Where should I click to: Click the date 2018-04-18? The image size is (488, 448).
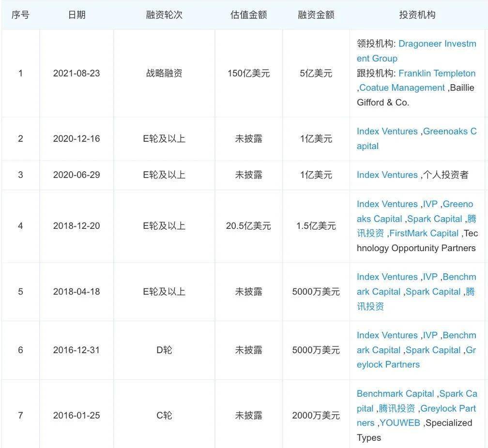(x=76, y=292)
